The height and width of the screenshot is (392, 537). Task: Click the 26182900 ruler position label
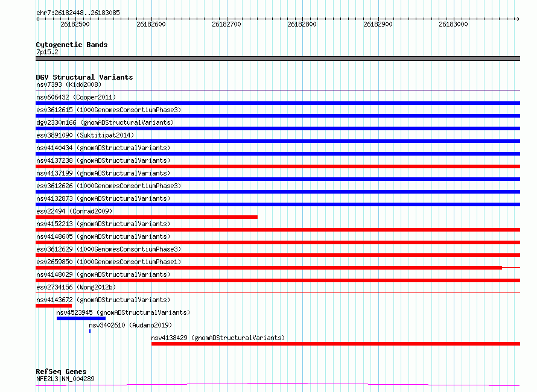pyautogui.click(x=378, y=24)
